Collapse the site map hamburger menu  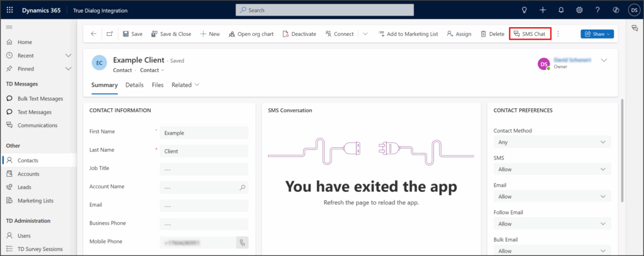click(x=9, y=27)
